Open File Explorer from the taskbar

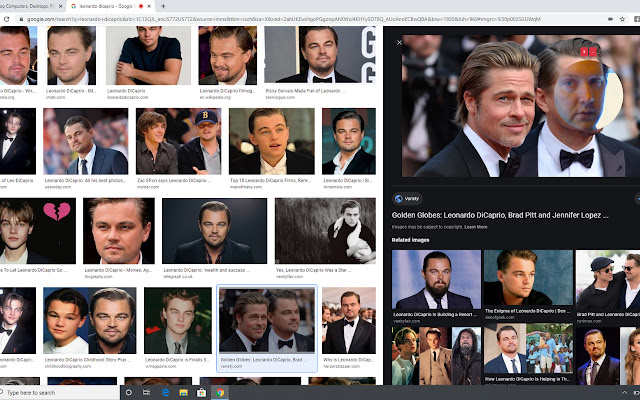tap(183, 393)
